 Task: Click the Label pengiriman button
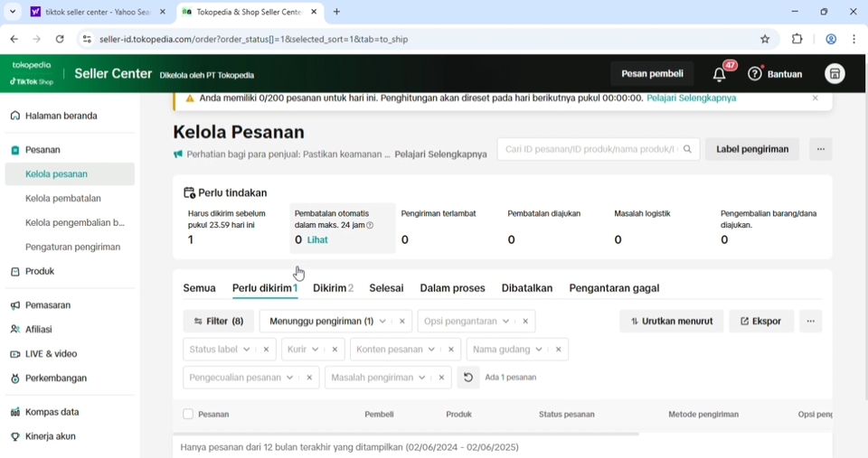coord(751,149)
